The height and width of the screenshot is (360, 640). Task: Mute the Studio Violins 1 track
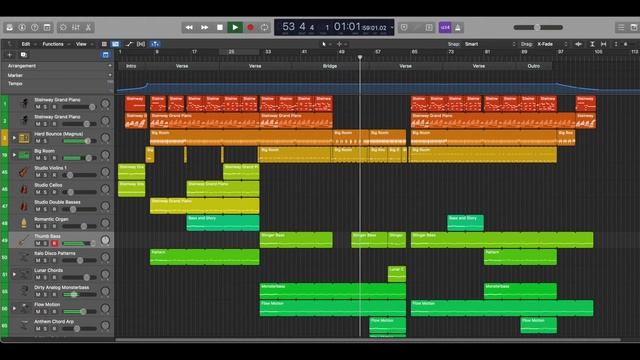(x=38, y=175)
